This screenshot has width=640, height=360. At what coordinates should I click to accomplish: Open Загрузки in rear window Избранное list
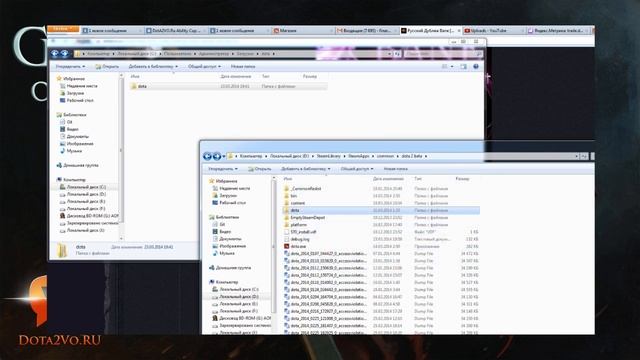click(72, 93)
